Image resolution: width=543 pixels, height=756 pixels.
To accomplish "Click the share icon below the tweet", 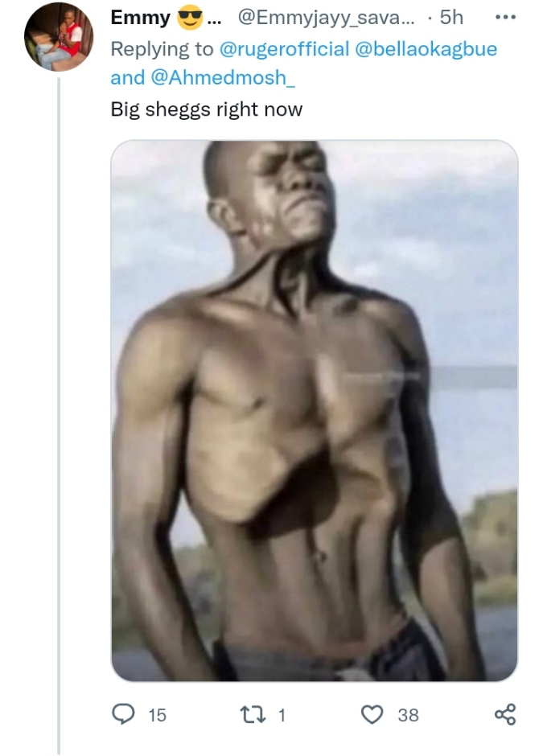I will click(x=504, y=714).
